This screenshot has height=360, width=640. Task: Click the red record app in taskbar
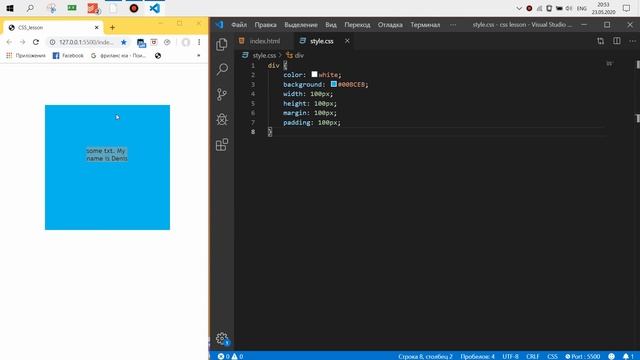(134, 8)
